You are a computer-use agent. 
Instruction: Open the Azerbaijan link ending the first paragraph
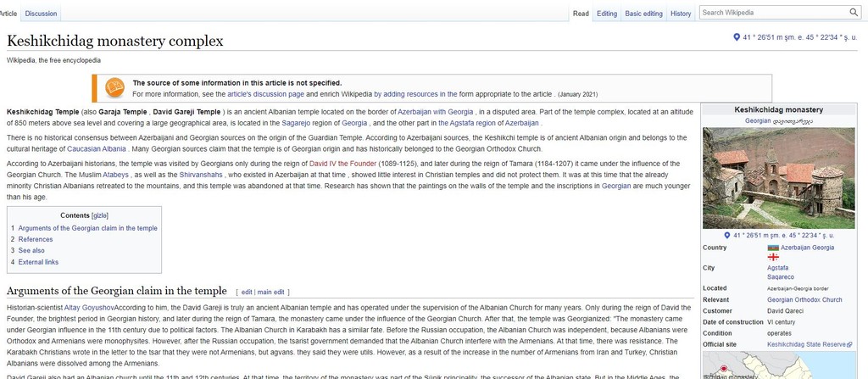point(521,123)
